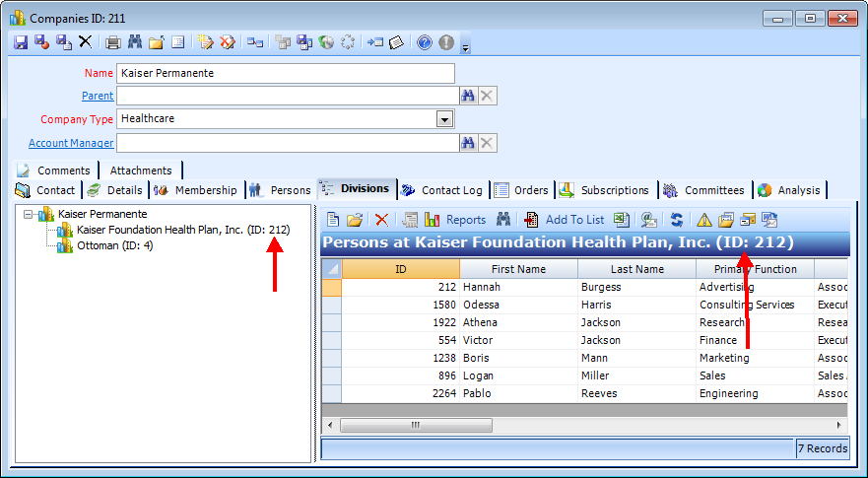Click Add To List in the grid toolbar
This screenshot has height=478, width=868.
point(565,220)
